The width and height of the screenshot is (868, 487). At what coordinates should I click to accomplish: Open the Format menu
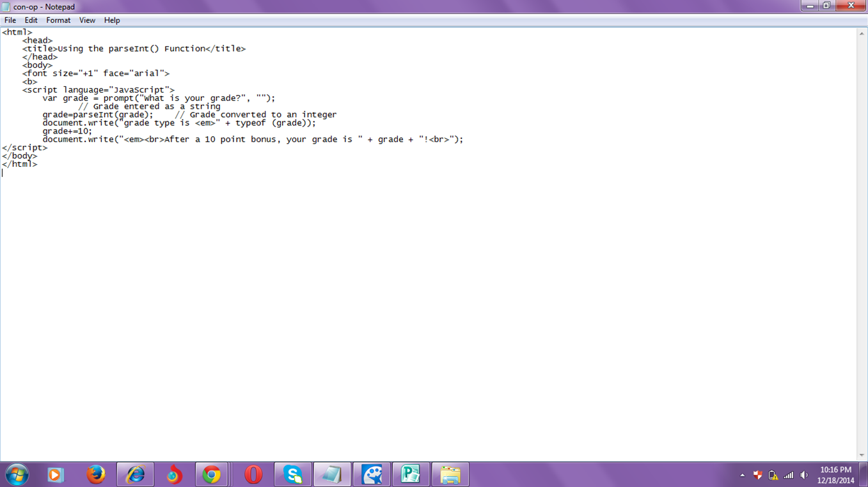[x=58, y=20]
